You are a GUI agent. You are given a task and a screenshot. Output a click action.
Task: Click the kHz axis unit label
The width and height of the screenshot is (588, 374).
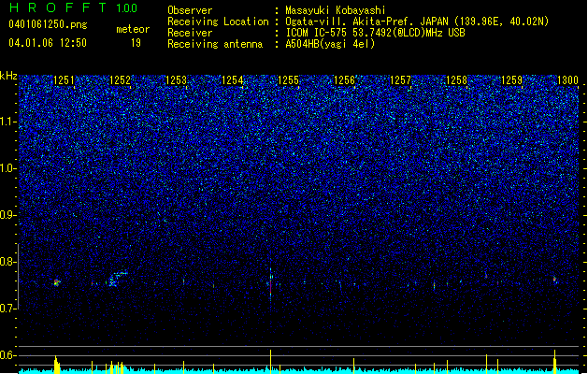pos(8,76)
